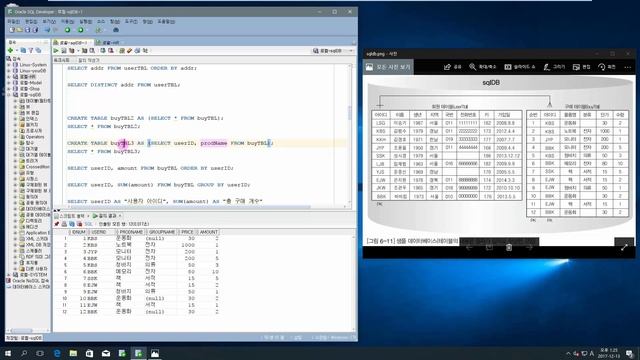Screen dimensions: 640x360
Task: Click the Draw pen icon in Photos
Action: point(554,67)
